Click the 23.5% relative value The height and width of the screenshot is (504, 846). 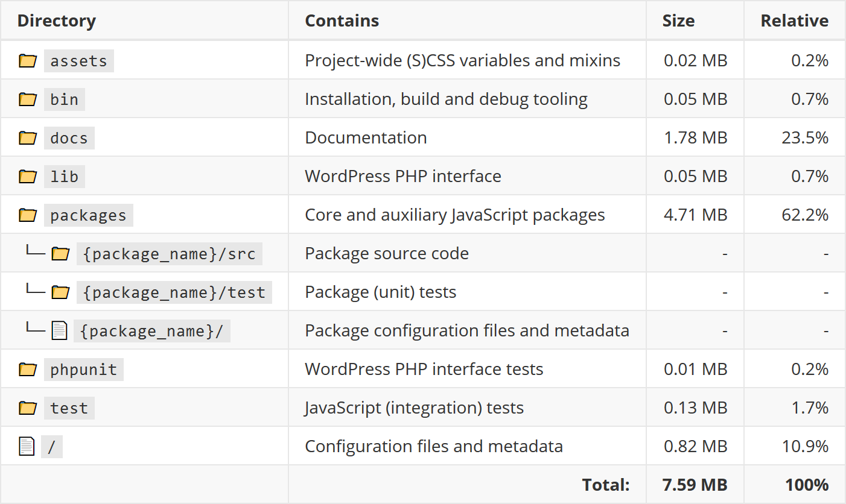[x=805, y=137]
